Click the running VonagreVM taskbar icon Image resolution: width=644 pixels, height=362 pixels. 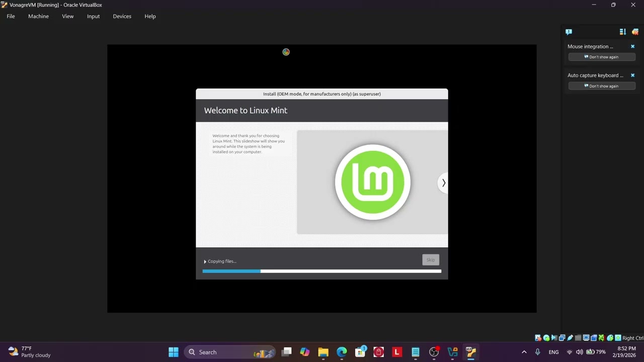tap(471, 352)
